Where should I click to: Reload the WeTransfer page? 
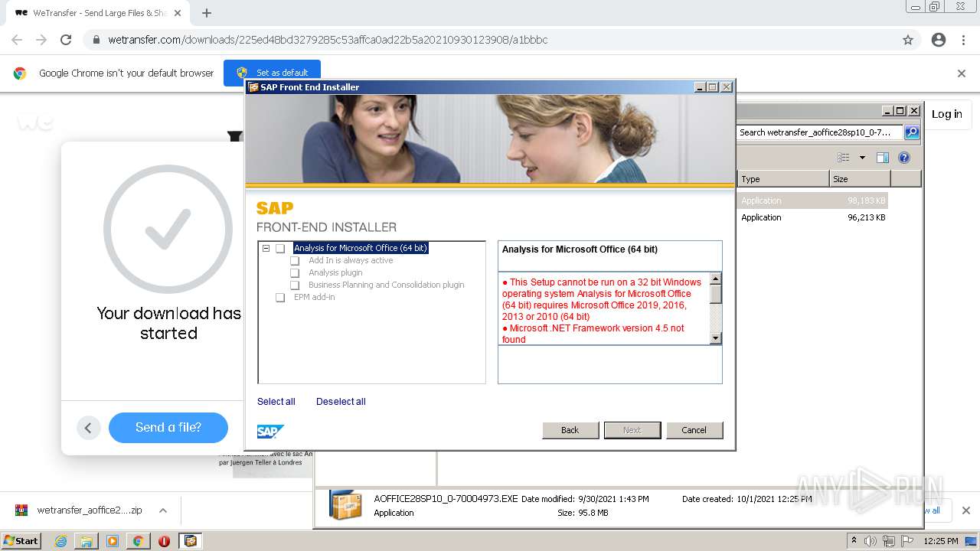coord(66,40)
